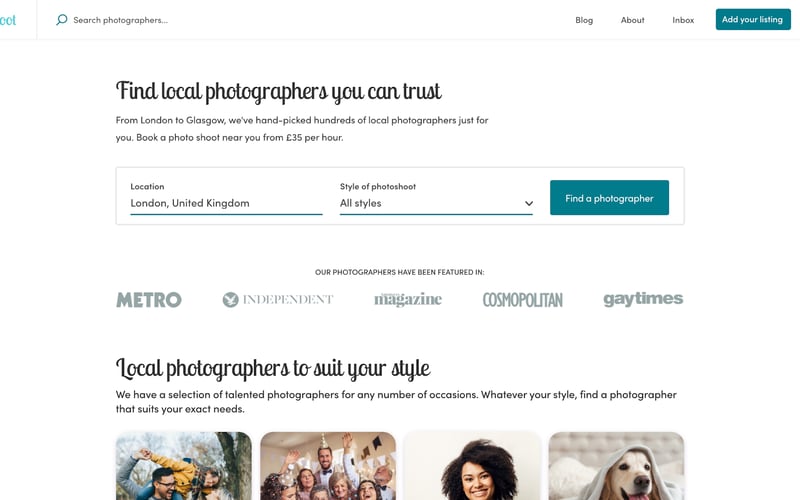Screen dimensions: 800x500
Task: Open the party celebration thumbnail
Action: pos(328,466)
